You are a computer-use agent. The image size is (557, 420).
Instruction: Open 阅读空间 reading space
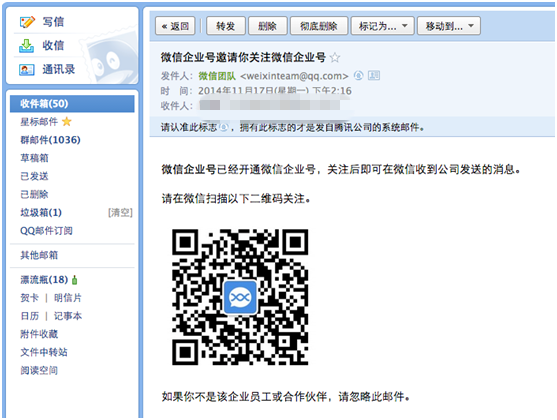pyautogui.click(x=39, y=371)
